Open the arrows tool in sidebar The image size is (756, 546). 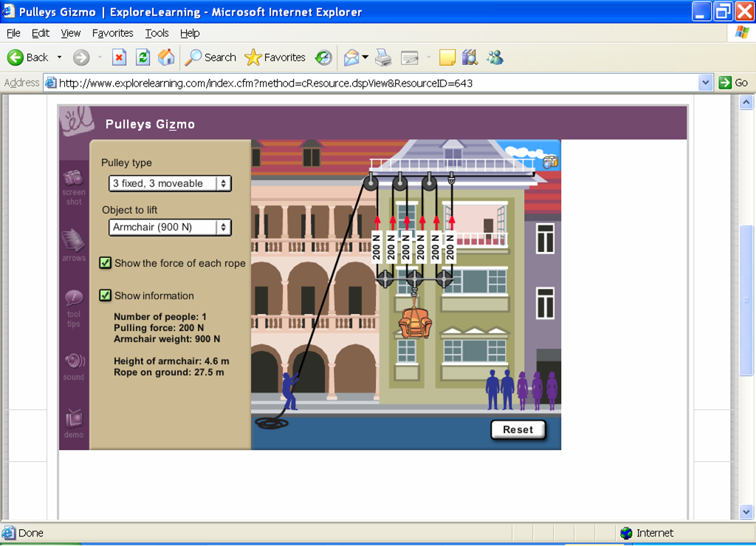[73, 240]
